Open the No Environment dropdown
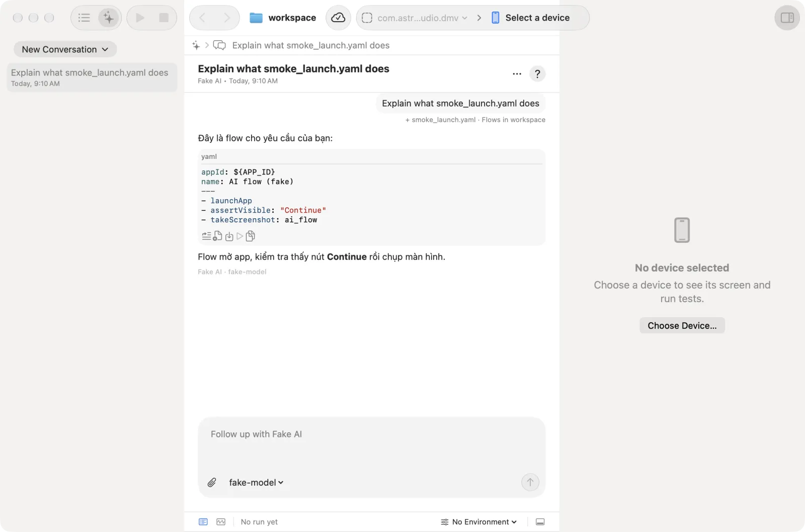 point(478,522)
